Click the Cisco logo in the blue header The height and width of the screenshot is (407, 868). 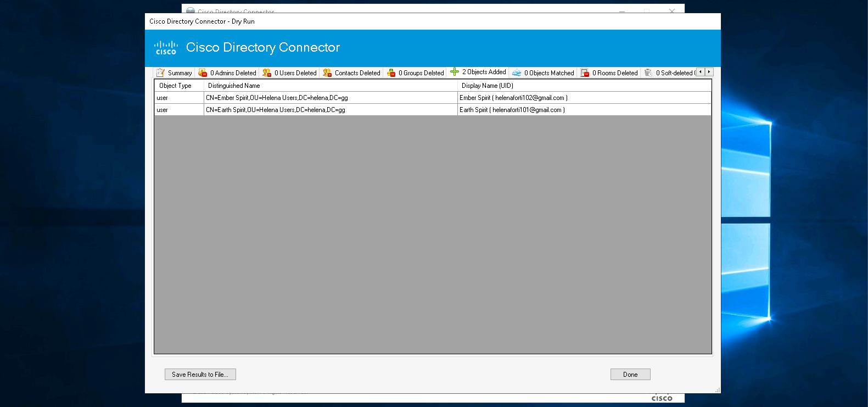[166, 48]
